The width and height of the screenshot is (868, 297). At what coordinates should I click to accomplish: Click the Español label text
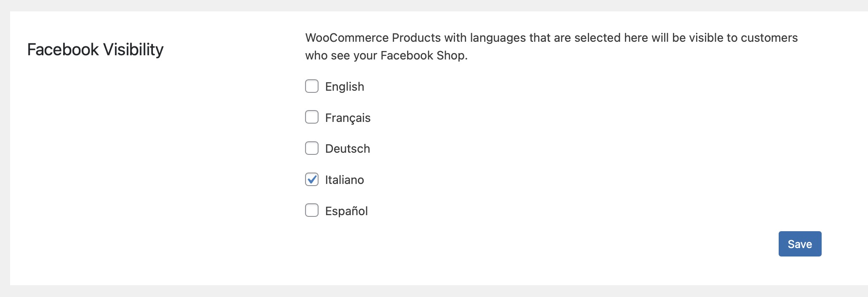(x=346, y=211)
